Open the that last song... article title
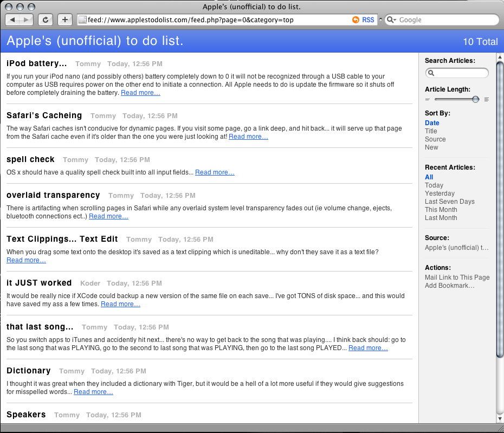Viewport: 504px width, 433px height. pyautogui.click(x=40, y=327)
